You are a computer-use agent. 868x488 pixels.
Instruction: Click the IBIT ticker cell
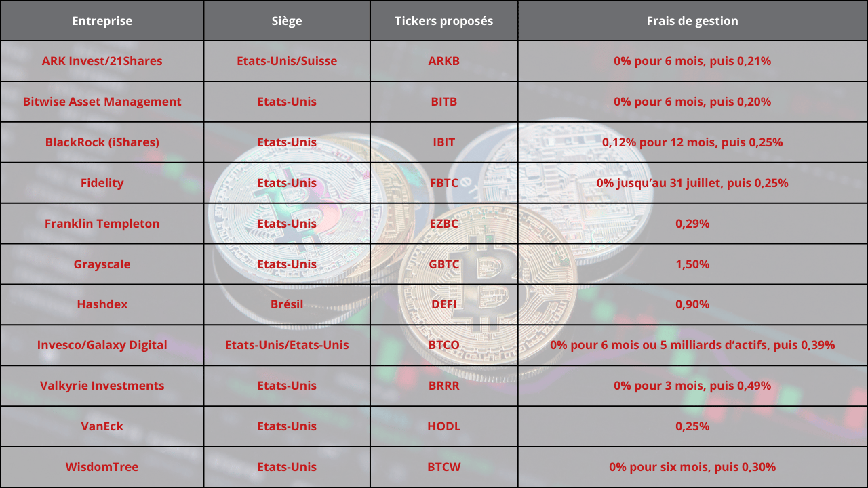click(x=444, y=142)
